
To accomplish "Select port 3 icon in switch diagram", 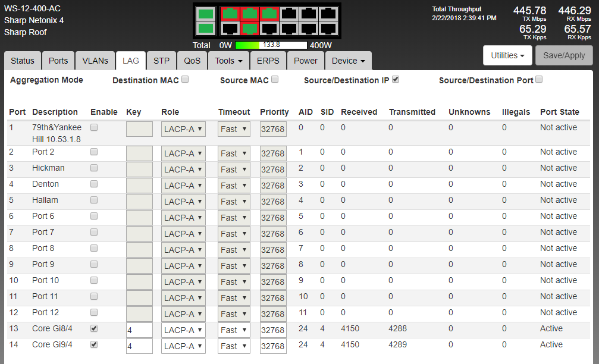I will point(250,13).
